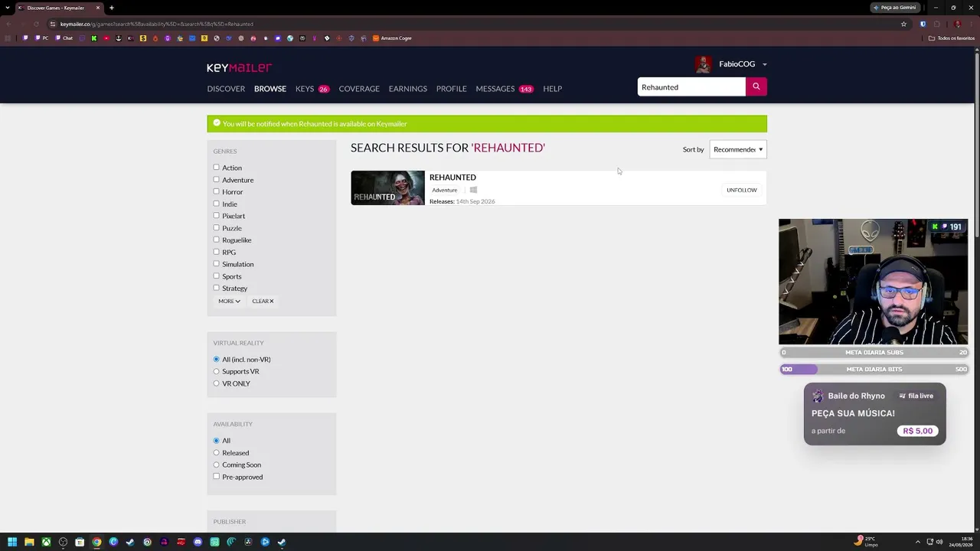Tick the Indie genre checkbox
Image resolution: width=980 pixels, height=551 pixels.
point(216,204)
